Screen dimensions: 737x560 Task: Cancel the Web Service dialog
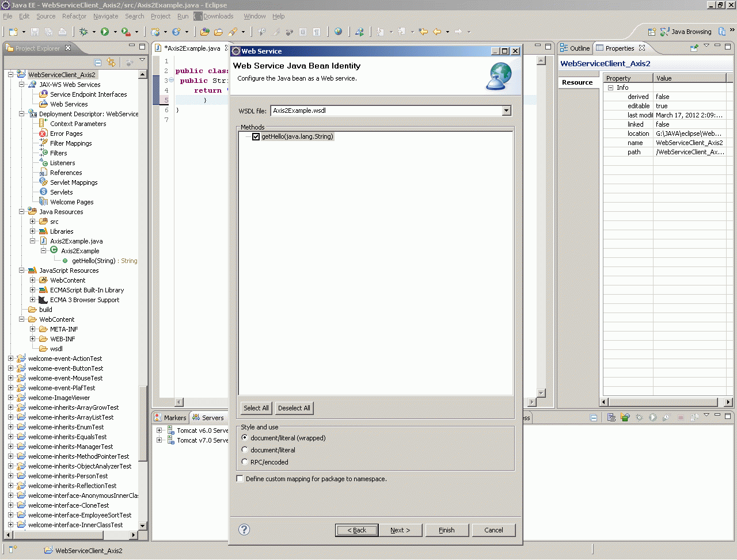[493, 530]
